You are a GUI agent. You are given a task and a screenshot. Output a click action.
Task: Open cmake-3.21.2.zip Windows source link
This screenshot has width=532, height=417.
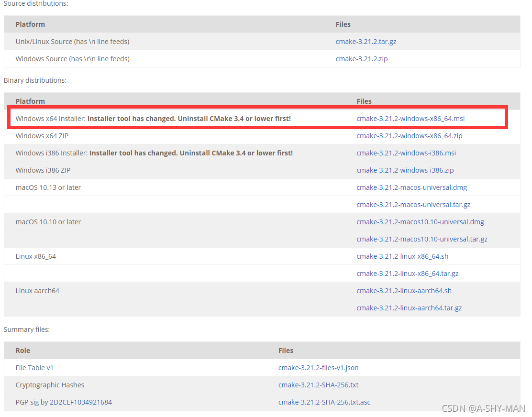pyautogui.click(x=361, y=59)
